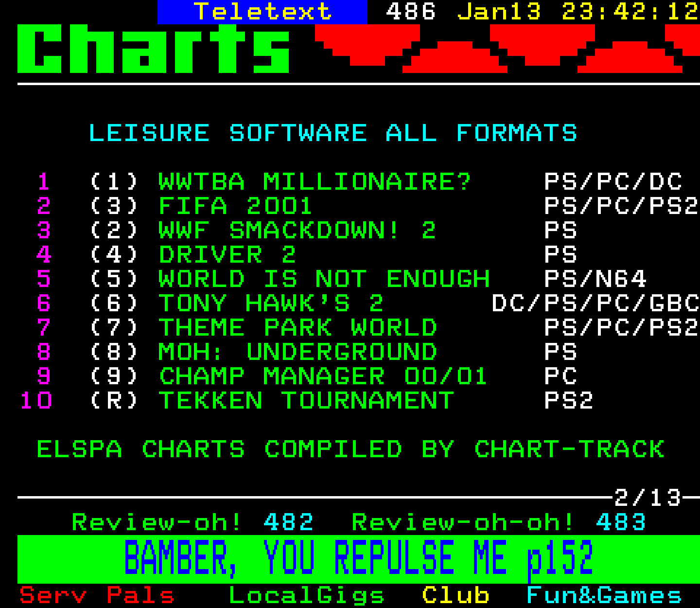Click the large Charts title
The image size is (700, 608).
point(154,49)
